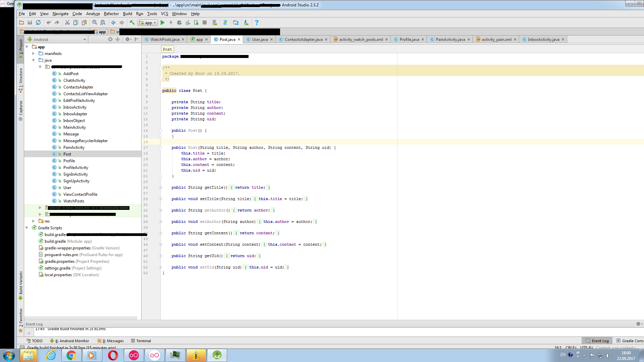Image resolution: width=644 pixels, height=362 pixels.
Task: Collapse the java folder node
Action: pos(34,60)
